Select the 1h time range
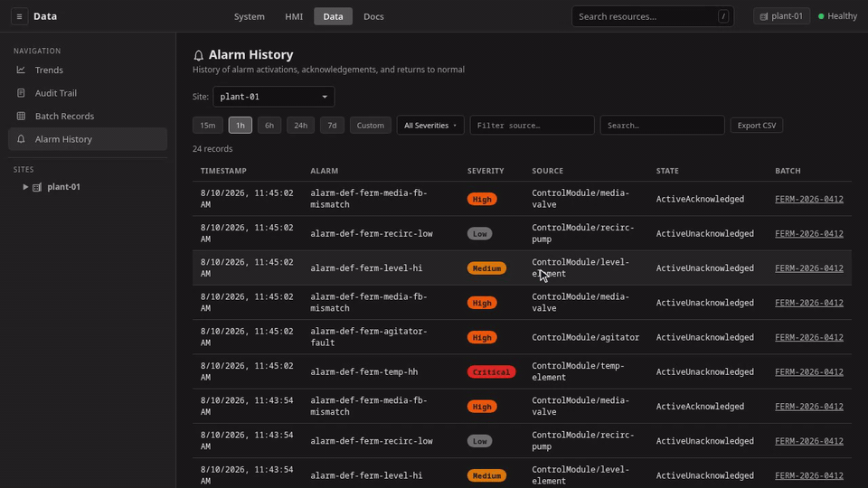 (x=241, y=125)
